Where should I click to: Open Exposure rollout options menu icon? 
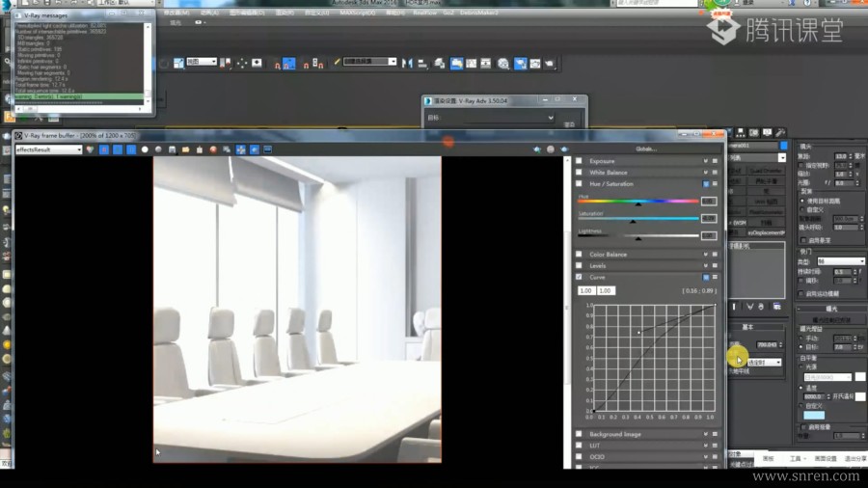click(715, 161)
